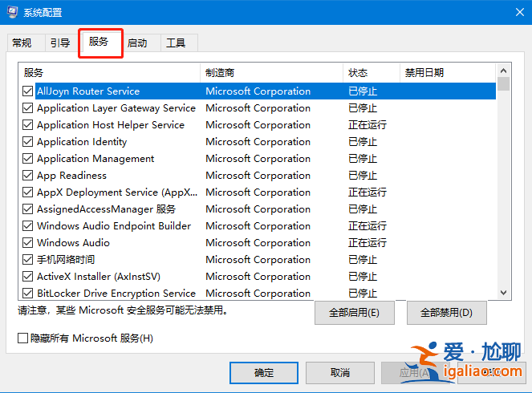
Task: Uncheck ActiveX Installer (AxInstSV) checkbox
Action: (x=27, y=277)
